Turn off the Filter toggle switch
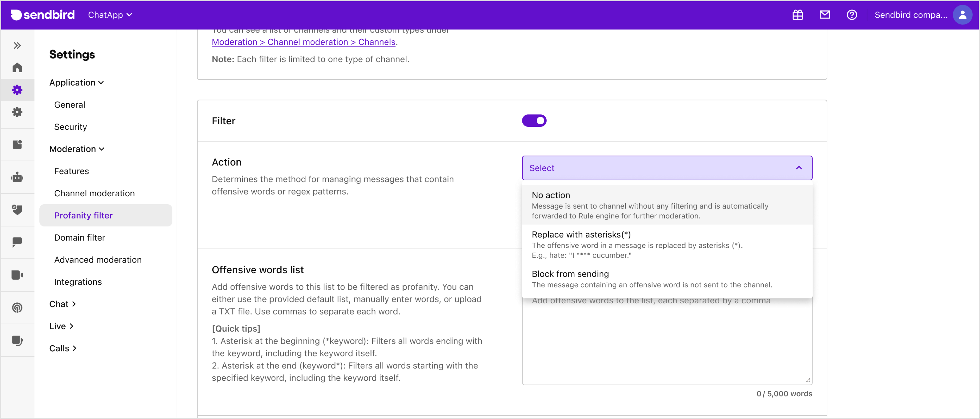 coord(534,121)
